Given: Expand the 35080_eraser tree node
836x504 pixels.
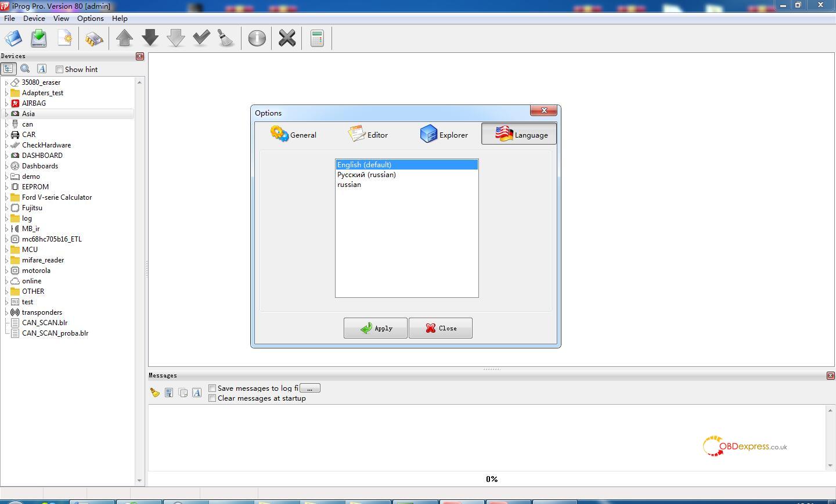Looking at the screenshot, I should click(6, 82).
